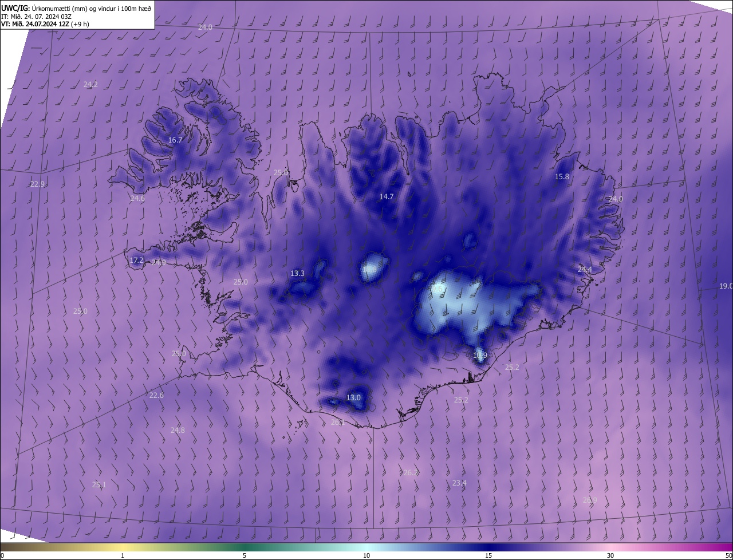Click the 24.6 value label
733x560 pixels.
(137, 199)
